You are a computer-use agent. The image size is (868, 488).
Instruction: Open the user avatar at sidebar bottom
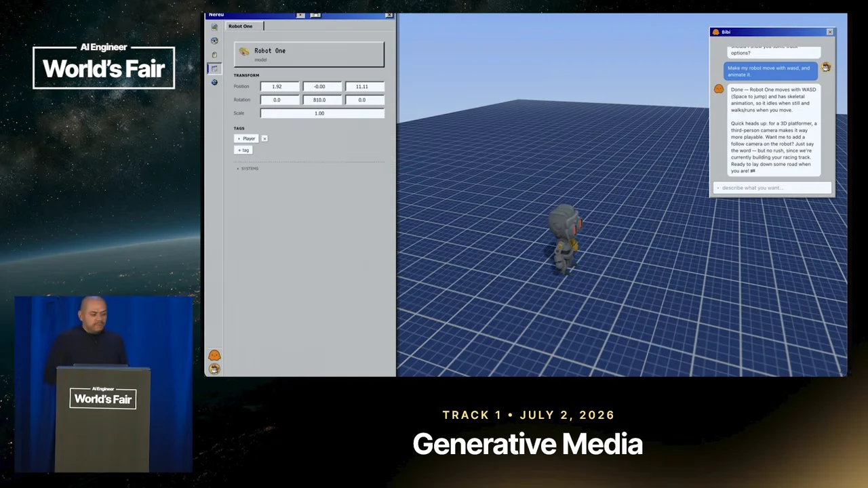point(214,369)
